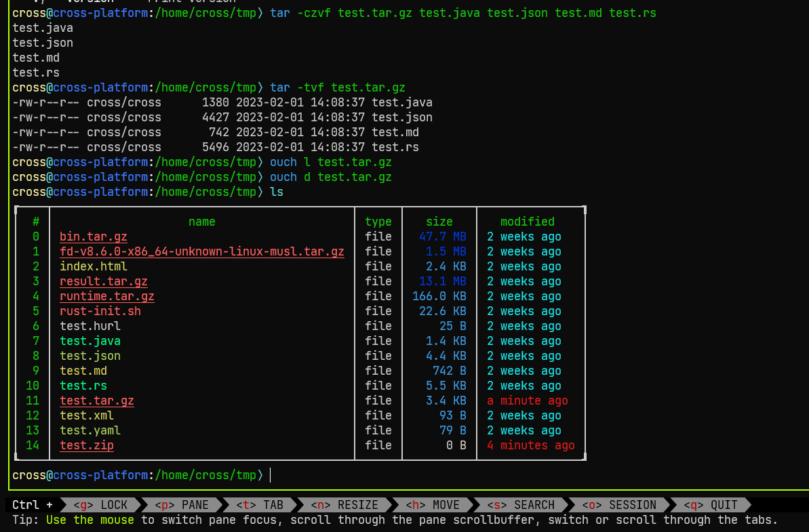Click row index 11 in the table
Viewport: 809px width, 532px height.
[33, 401]
